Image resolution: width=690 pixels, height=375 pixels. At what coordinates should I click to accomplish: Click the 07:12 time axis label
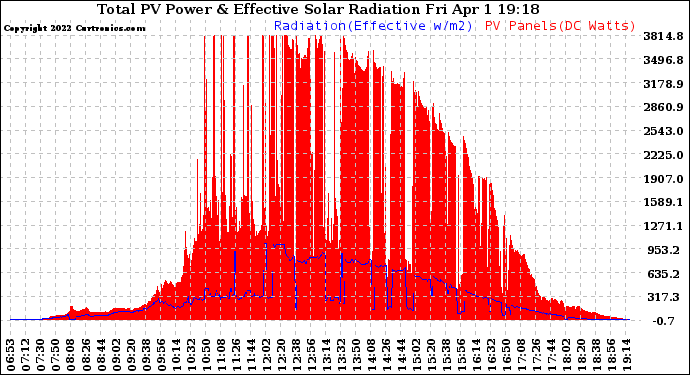(x=26, y=355)
